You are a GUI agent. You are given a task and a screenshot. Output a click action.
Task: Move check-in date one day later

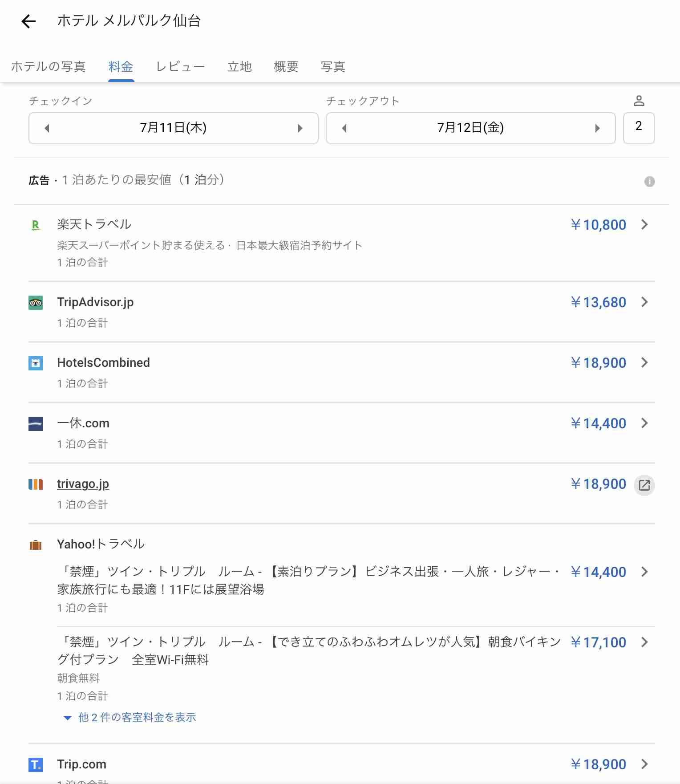(300, 128)
